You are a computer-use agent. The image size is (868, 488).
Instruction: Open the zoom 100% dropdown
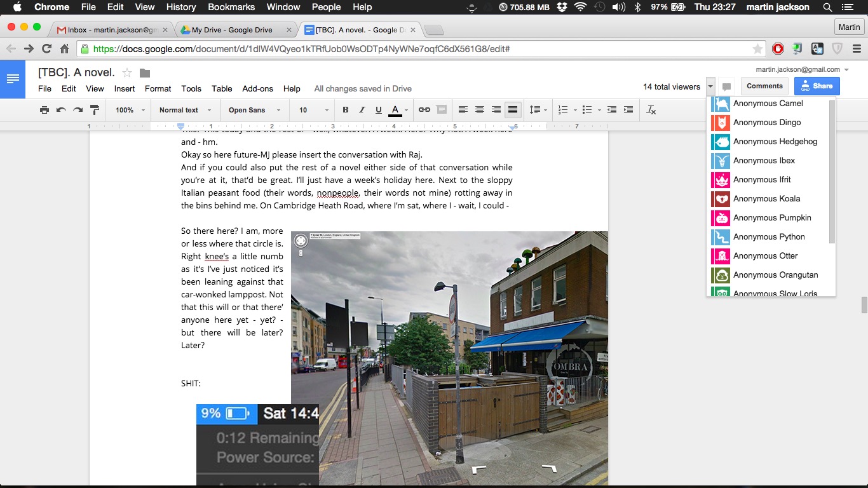coord(130,110)
